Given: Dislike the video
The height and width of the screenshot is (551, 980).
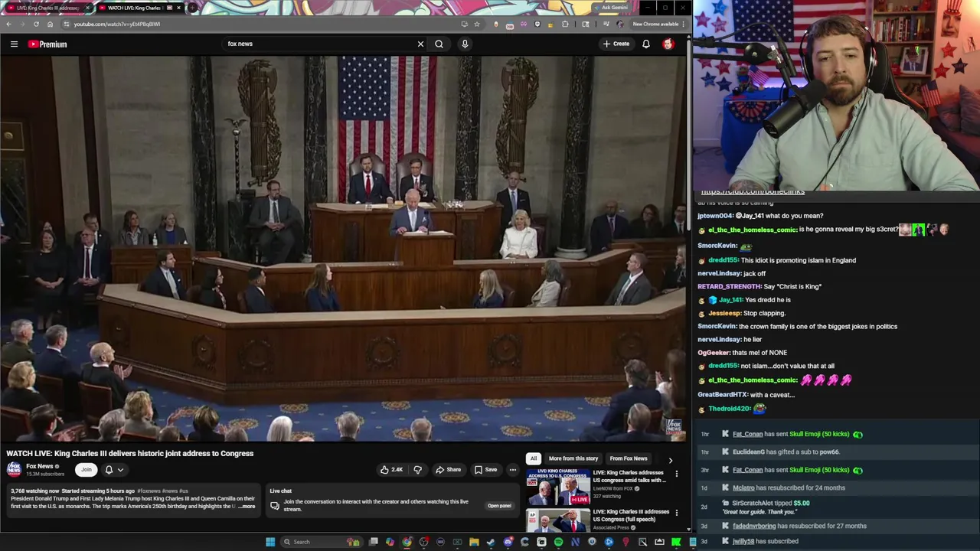Looking at the screenshot, I should [x=417, y=470].
